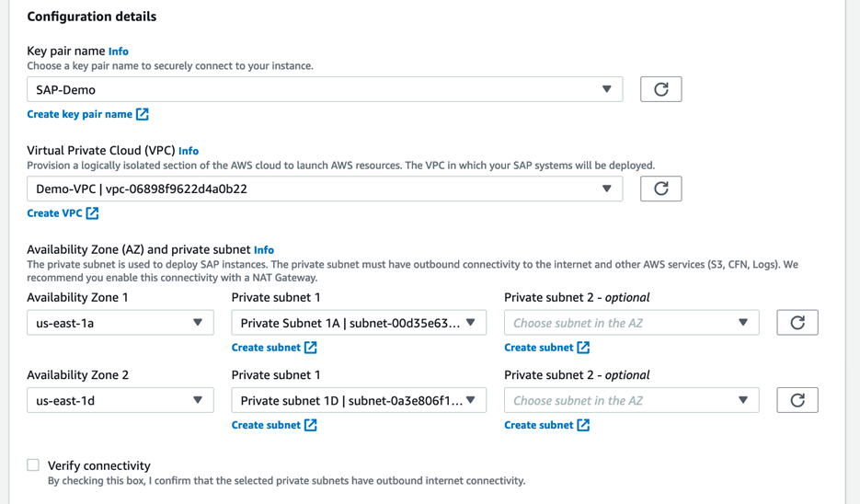Image resolution: width=860 pixels, height=504 pixels.
Task: Open the us-east-1a Availability Zone dropdown
Action: pos(120,323)
